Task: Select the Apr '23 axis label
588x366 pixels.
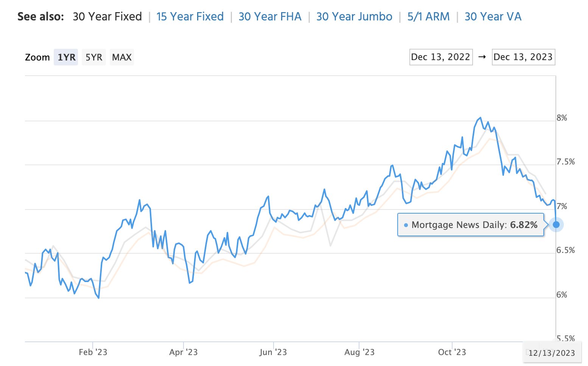Action: pyautogui.click(x=183, y=352)
